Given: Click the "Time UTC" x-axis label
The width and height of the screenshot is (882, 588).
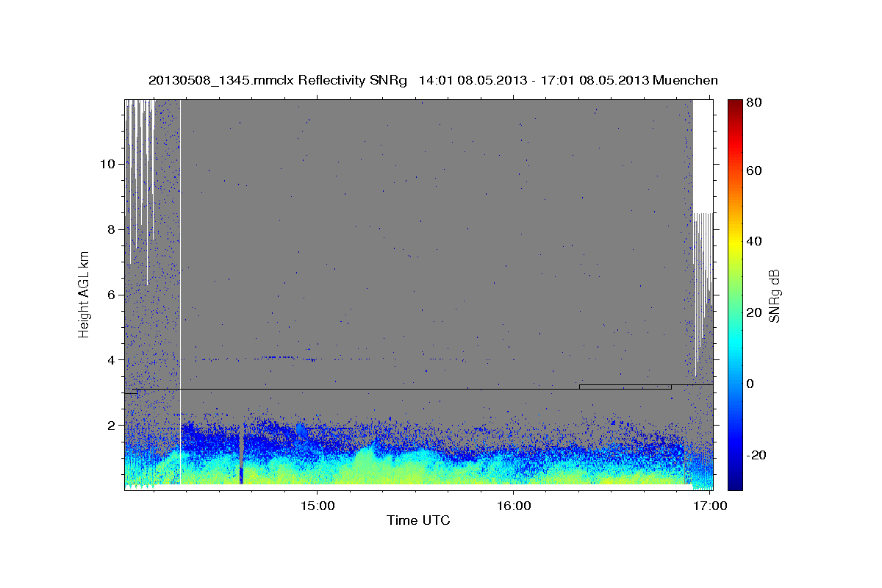Looking at the screenshot, I should pos(418,520).
